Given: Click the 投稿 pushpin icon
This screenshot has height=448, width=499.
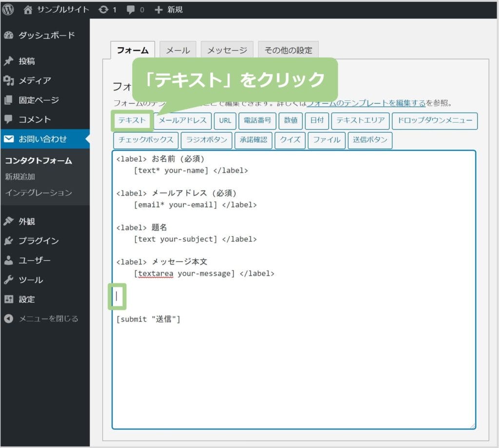Looking at the screenshot, I should 9,61.
